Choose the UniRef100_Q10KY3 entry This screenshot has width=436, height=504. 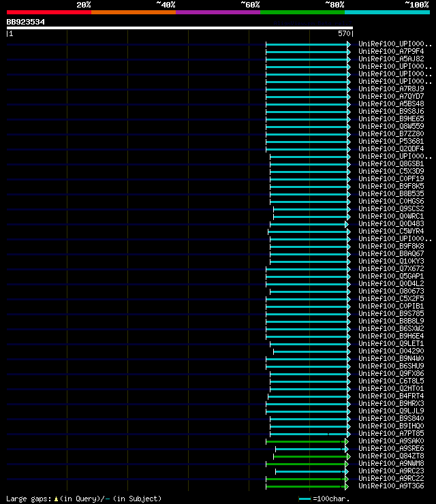click(391, 262)
